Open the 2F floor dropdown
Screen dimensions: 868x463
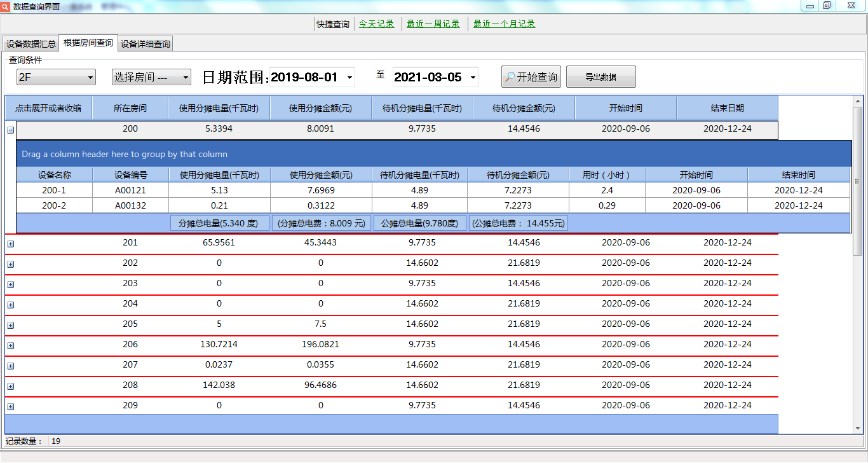tap(56, 77)
